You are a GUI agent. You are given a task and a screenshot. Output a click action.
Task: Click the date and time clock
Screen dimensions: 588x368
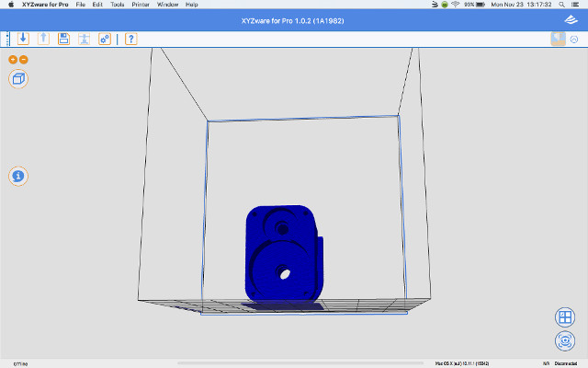(521, 5)
